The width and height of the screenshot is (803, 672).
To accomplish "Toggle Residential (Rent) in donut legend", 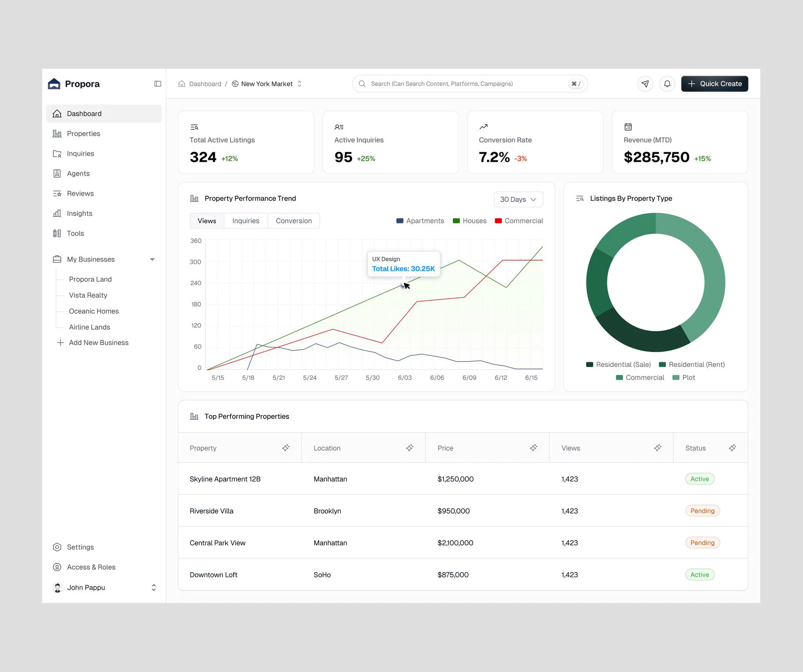I will [692, 364].
